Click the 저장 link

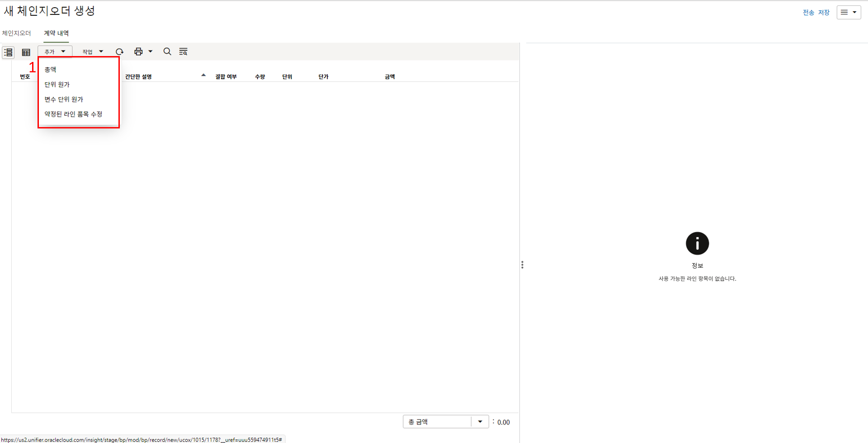pos(824,13)
